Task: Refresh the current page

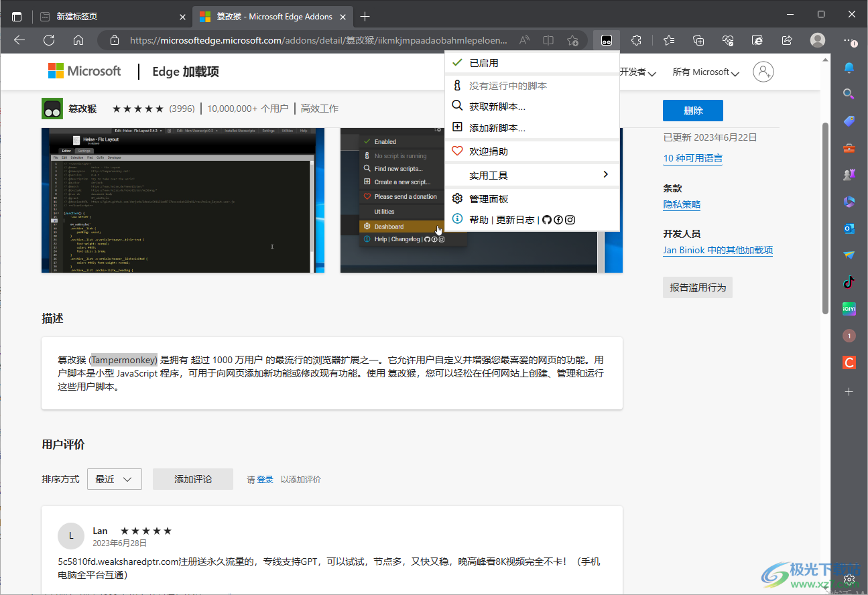Action: point(49,40)
